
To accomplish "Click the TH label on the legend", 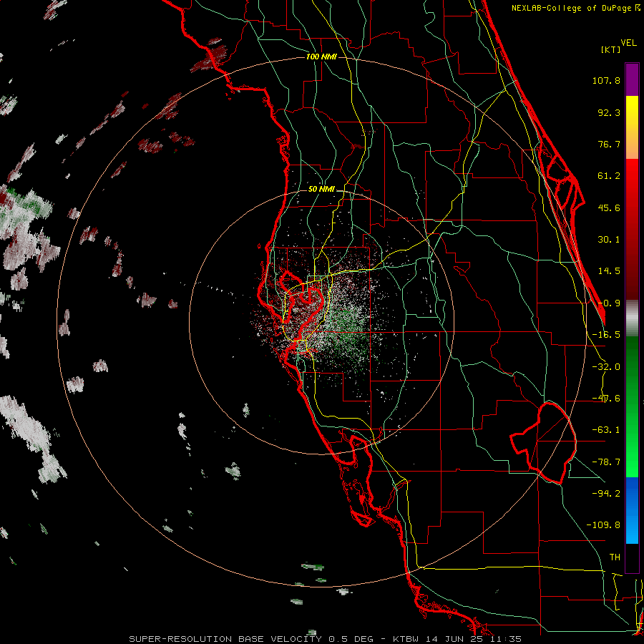I will point(615,557).
